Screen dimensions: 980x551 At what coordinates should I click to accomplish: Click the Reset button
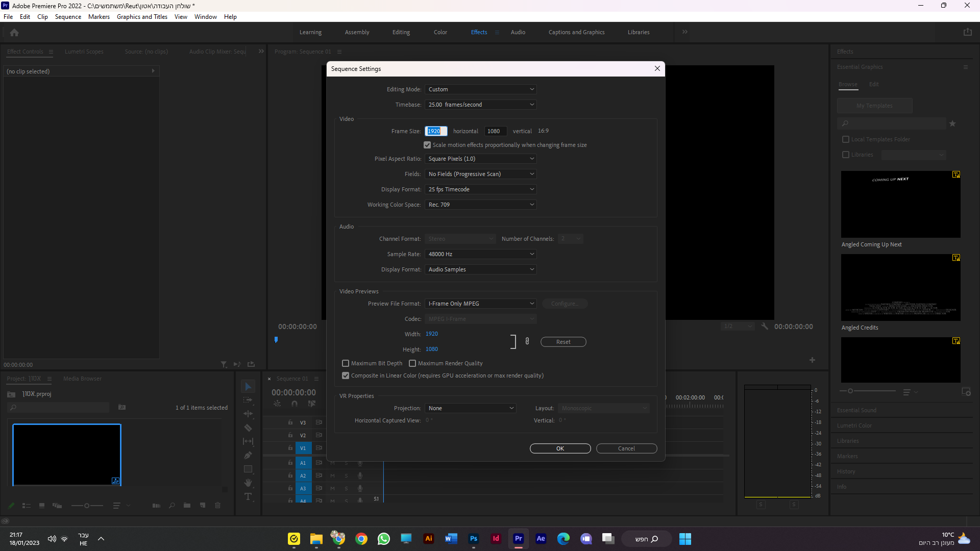point(563,342)
